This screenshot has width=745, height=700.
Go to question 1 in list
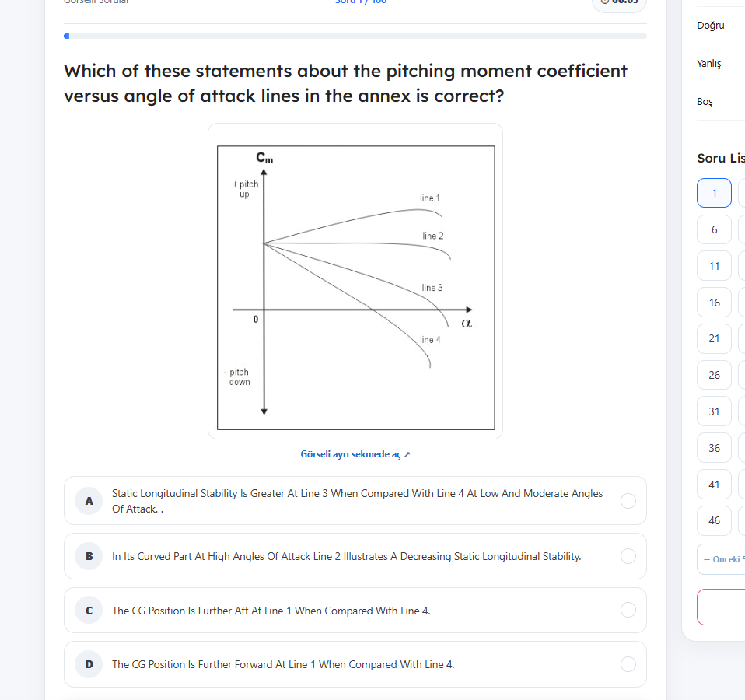[714, 193]
